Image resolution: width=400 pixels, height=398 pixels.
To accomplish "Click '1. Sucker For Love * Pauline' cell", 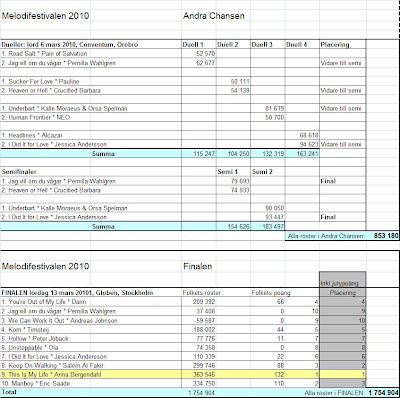I will click(x=40, y=81).
